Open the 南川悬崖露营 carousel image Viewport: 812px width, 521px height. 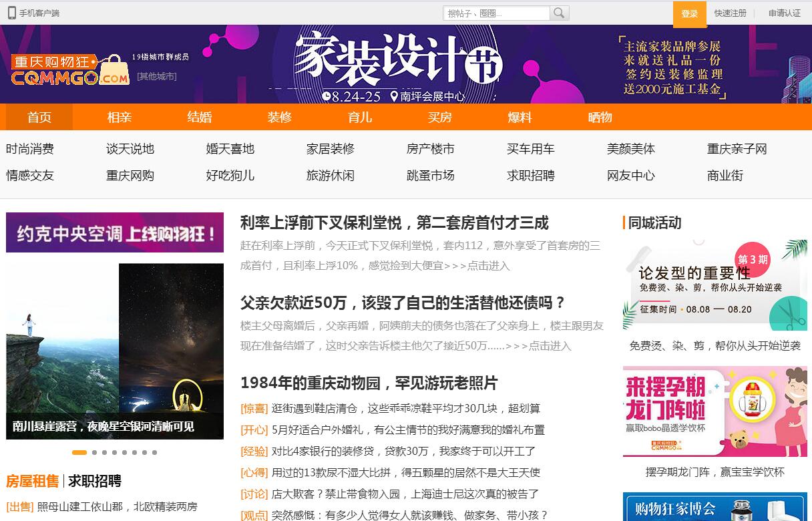click(115, 351)
